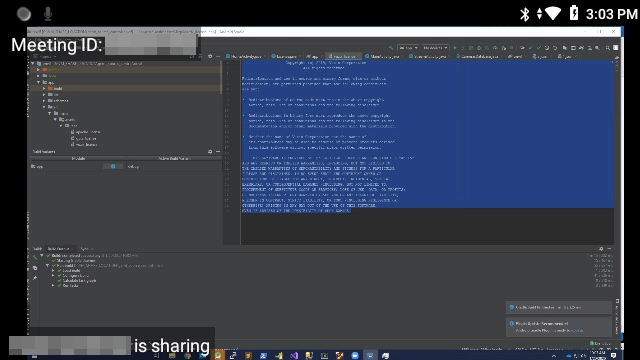Click the pin icon in Build panel sidebar
The height and width of the screenshot is (360, 640).
[x=35, y=278]
